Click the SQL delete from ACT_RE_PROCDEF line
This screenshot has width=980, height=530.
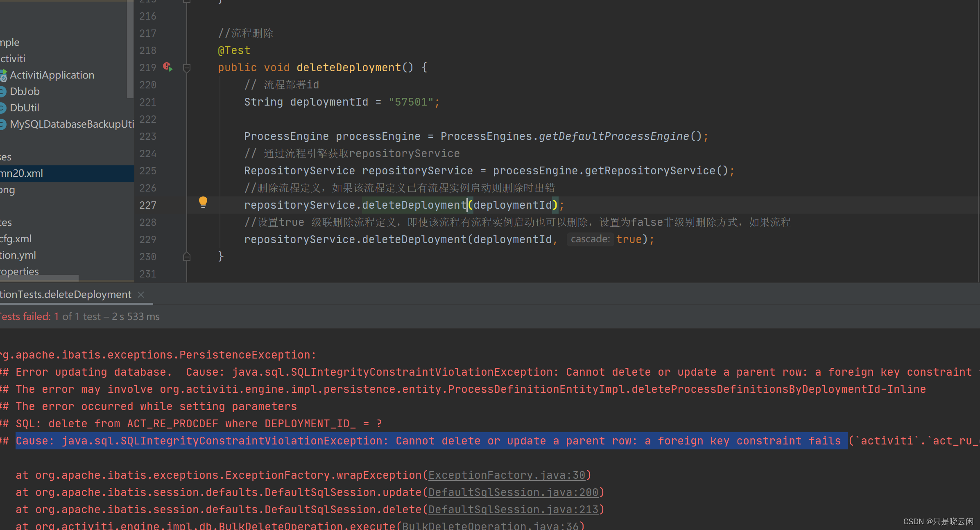coord(191,424)
